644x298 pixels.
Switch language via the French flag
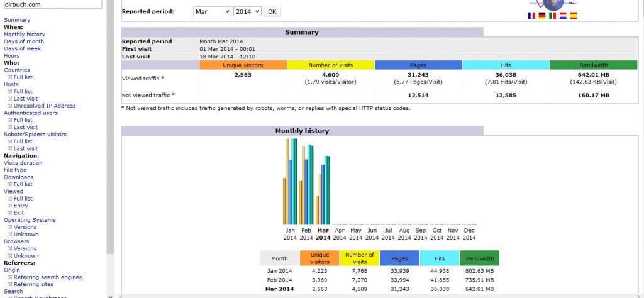531,16
